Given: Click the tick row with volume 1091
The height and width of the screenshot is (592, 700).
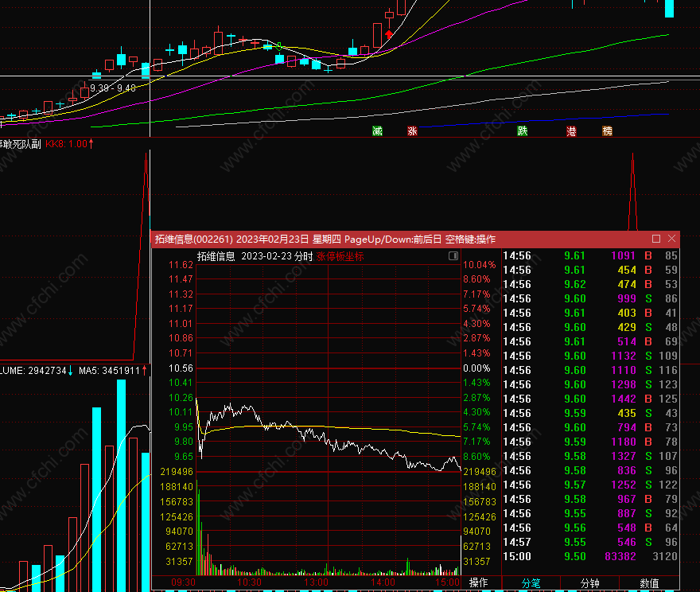Looking at the screenshot, I should pyautogui.click(x=590, y=255).
